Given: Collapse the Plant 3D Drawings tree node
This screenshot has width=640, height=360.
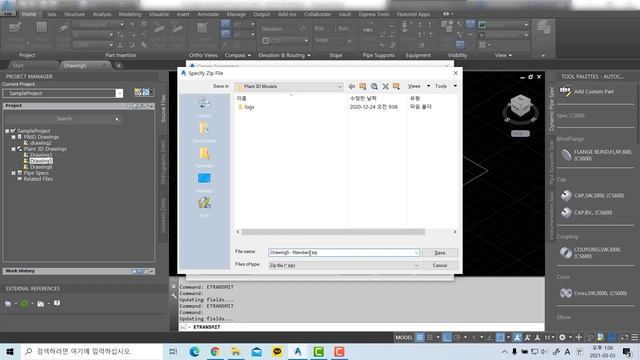Looking at the screenshot, I should point(13,149).
